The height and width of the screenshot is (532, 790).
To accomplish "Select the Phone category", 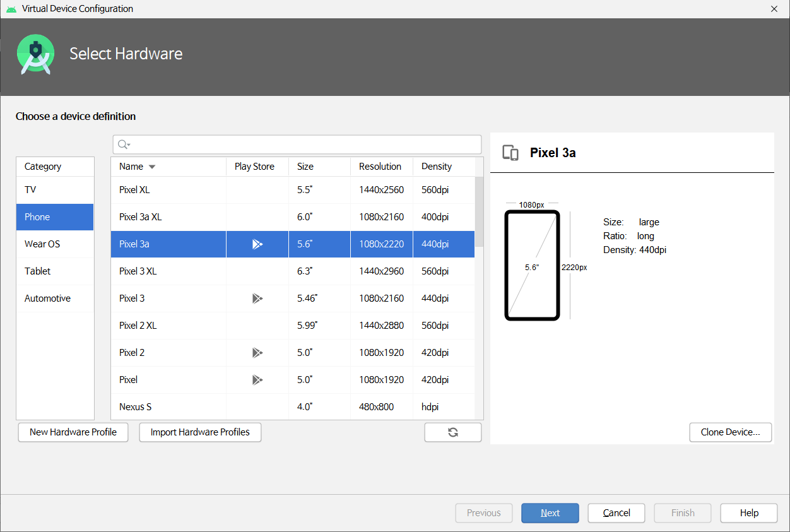I will coord(55,217).
